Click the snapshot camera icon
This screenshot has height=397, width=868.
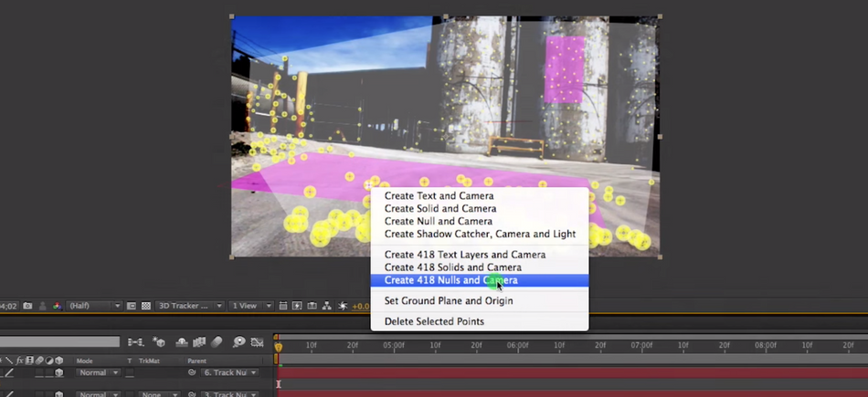coord(27,306)
